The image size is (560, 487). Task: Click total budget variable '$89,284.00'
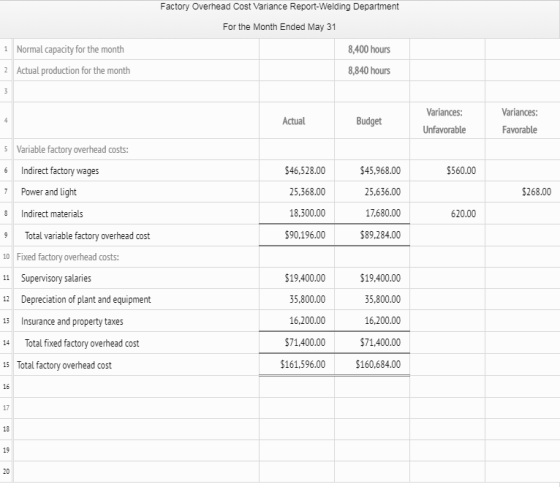(x=380, y=235)
